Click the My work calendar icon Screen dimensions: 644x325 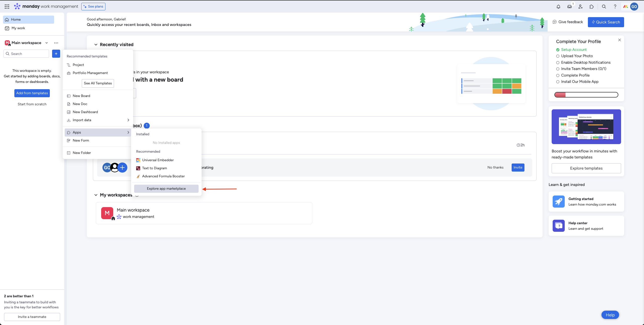(x=7, y=28)
